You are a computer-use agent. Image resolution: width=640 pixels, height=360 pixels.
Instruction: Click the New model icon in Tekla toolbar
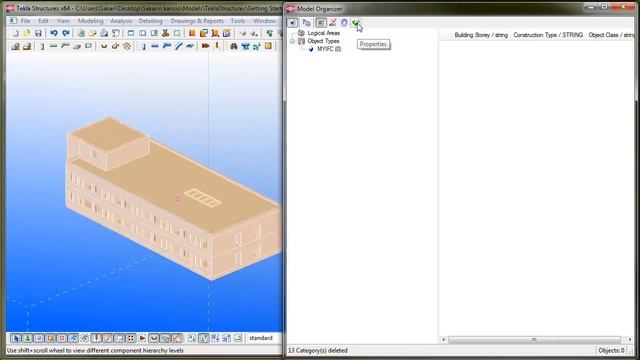tap(16, 33)
